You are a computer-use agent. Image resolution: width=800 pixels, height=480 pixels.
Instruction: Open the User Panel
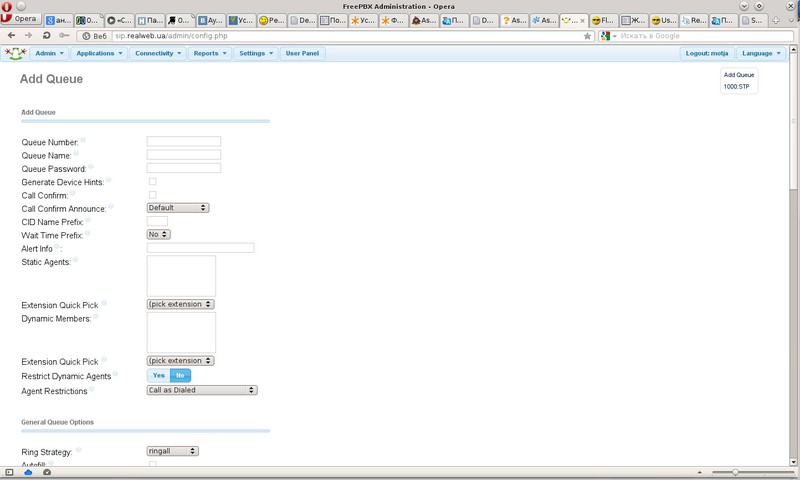(x=302, y=54)
